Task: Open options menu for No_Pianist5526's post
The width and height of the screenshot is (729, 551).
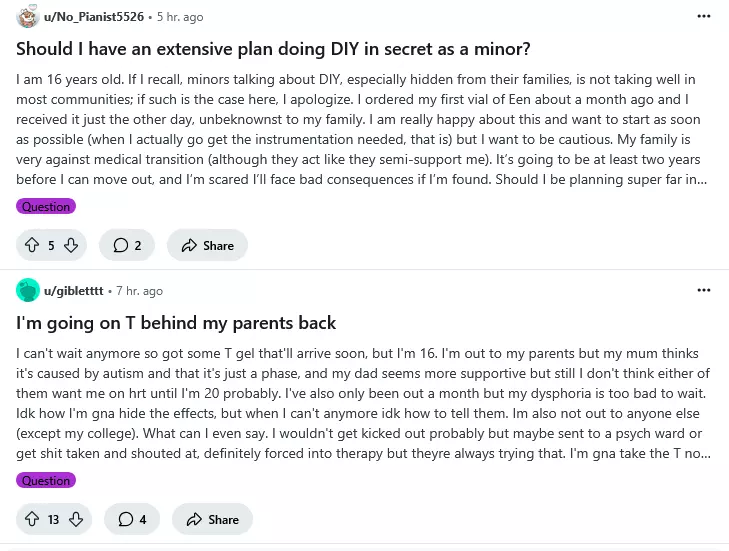Action: click(703, 17)
